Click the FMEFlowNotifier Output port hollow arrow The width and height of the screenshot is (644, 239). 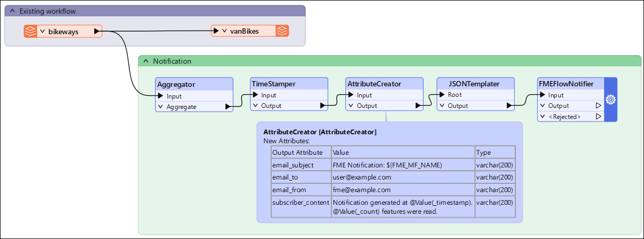[x=598, y=106]
